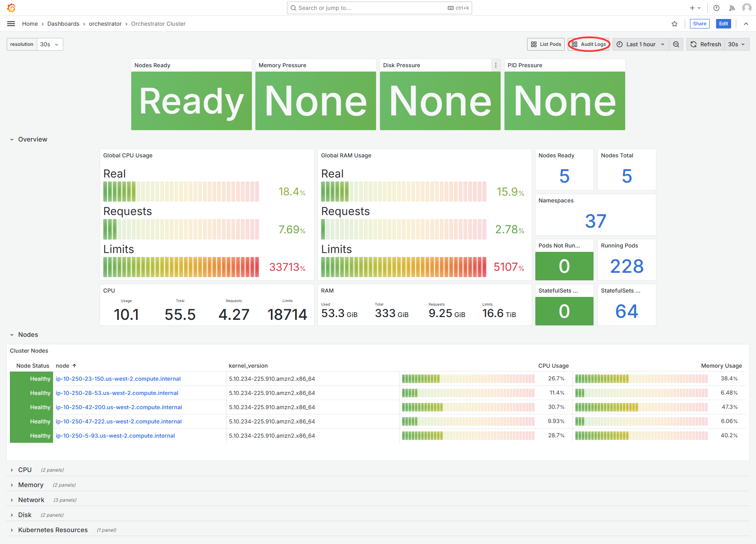Open the Last 1 hour time picker

[x=641, y=44]
